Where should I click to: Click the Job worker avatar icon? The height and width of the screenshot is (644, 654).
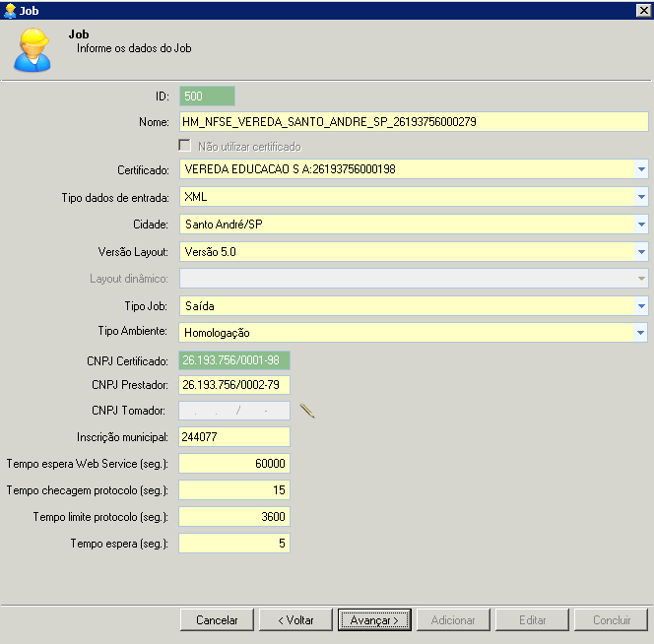[32, 48]
